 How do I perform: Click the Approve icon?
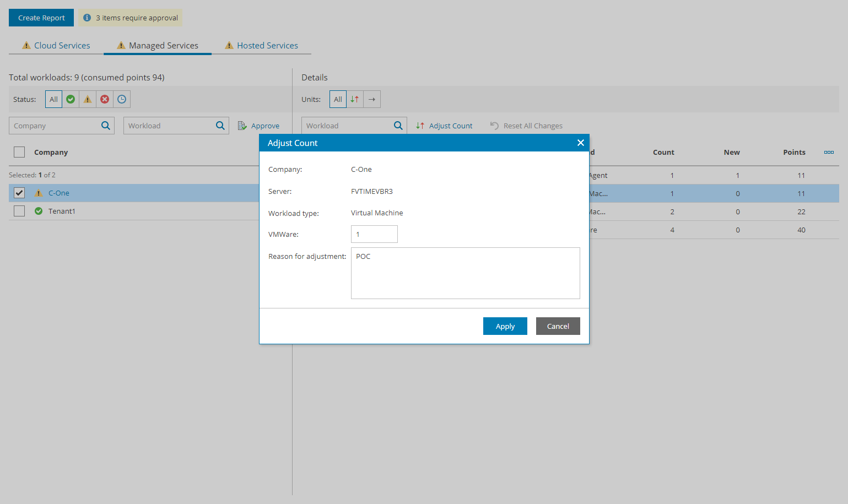tap(242, 125)
